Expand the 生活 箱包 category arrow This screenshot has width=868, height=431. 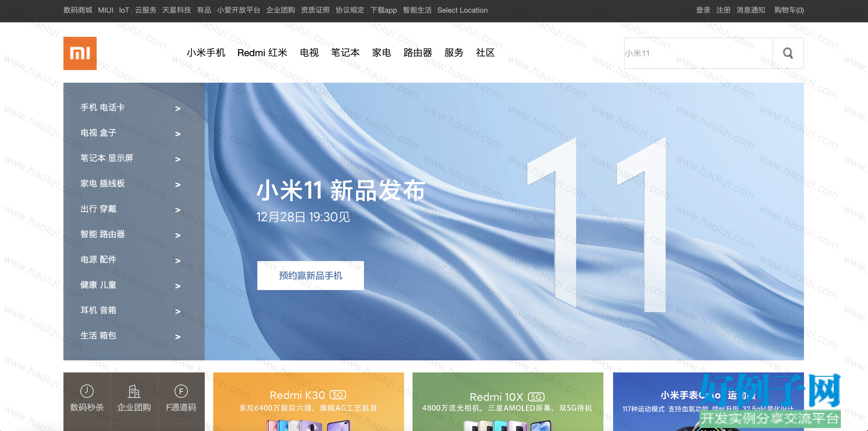point(178,337)
